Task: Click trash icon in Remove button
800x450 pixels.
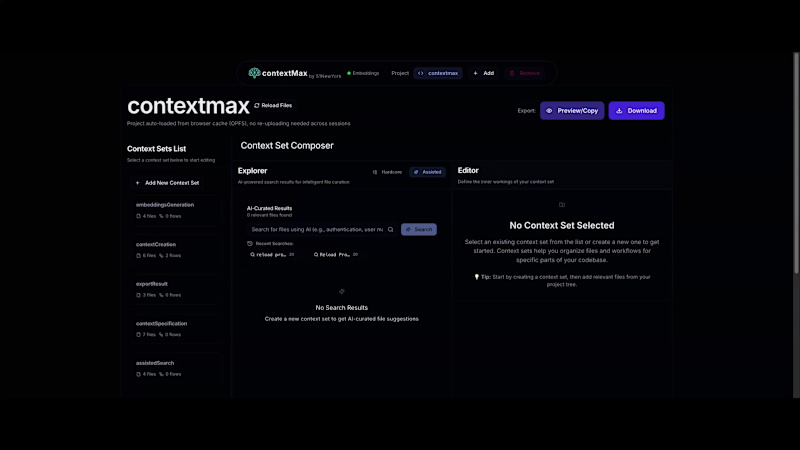Action: (512, 73)
